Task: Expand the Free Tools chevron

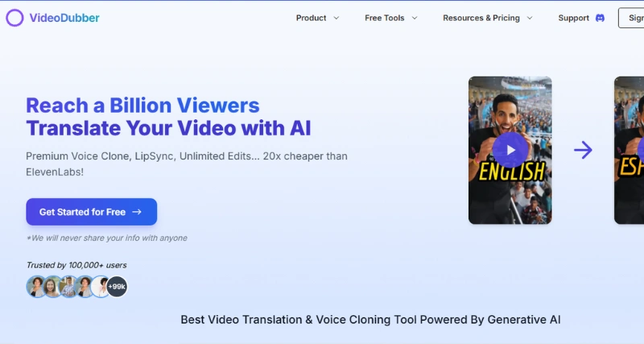Action: pos(415,18)
